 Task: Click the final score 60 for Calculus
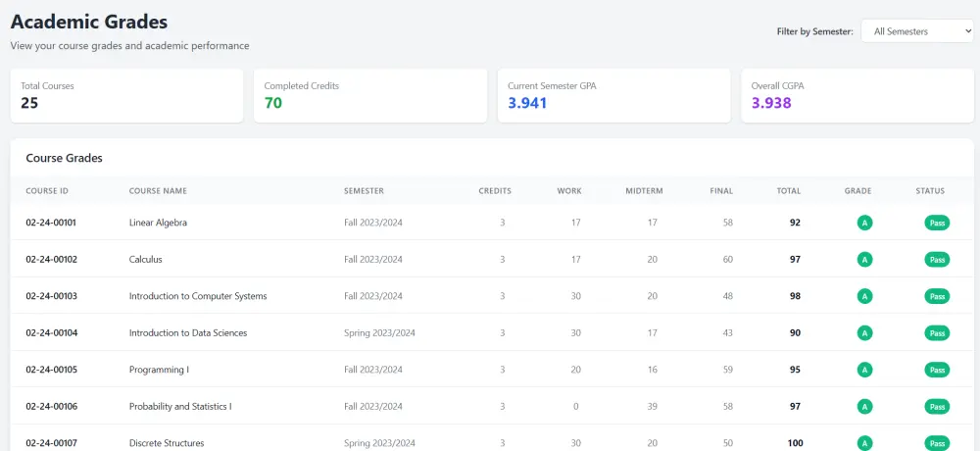click(x=727, y=259)
